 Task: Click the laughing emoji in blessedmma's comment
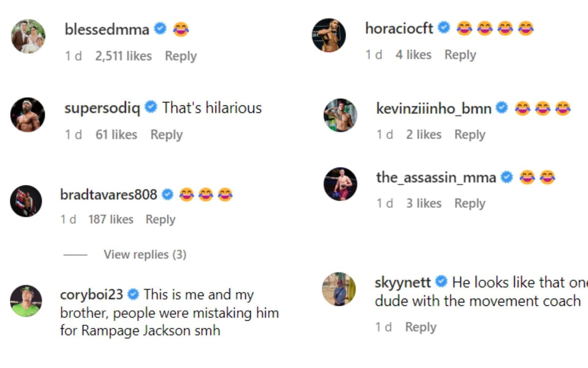coord(180,29)
